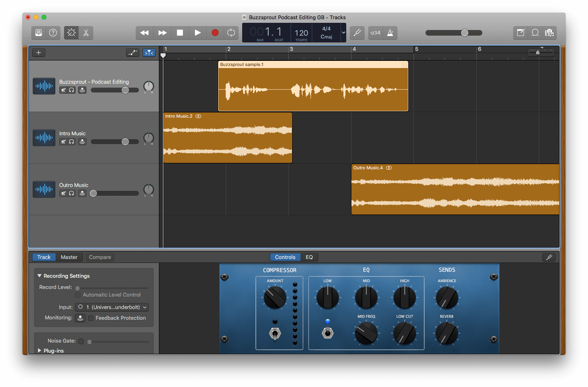Screen dimensions: 588x387
Task: Enable the metronome
Action: coord(390,33)
